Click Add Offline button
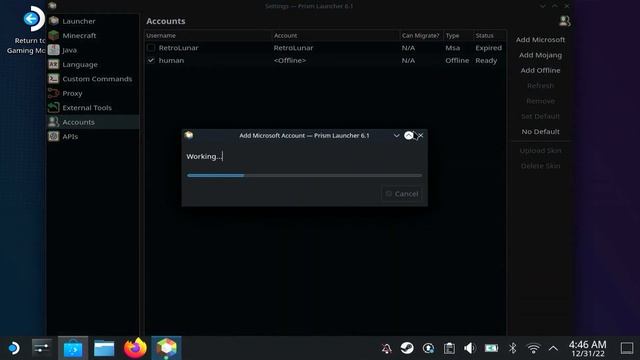The width and height of the screenshot is (640, 360). point(540,70)
